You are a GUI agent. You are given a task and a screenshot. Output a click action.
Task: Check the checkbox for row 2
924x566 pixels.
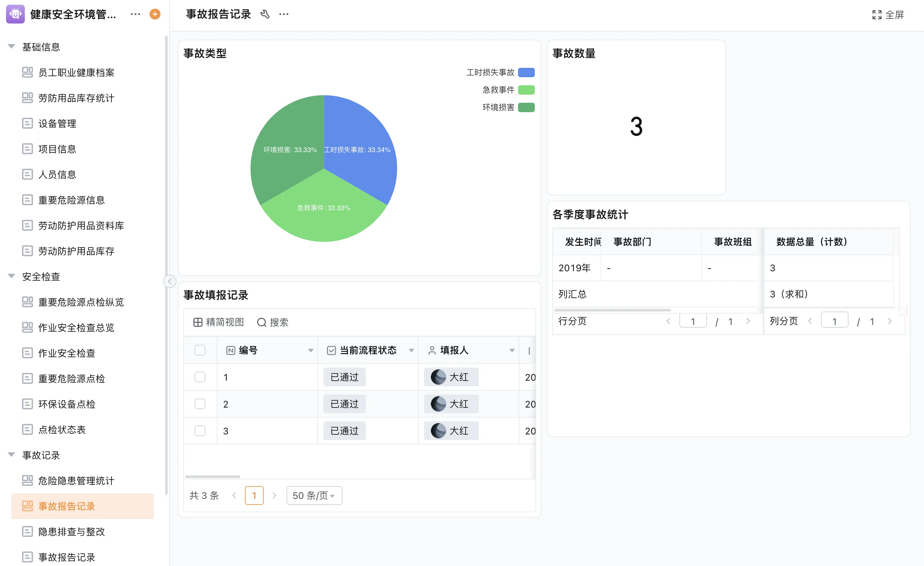pos(200,404)
